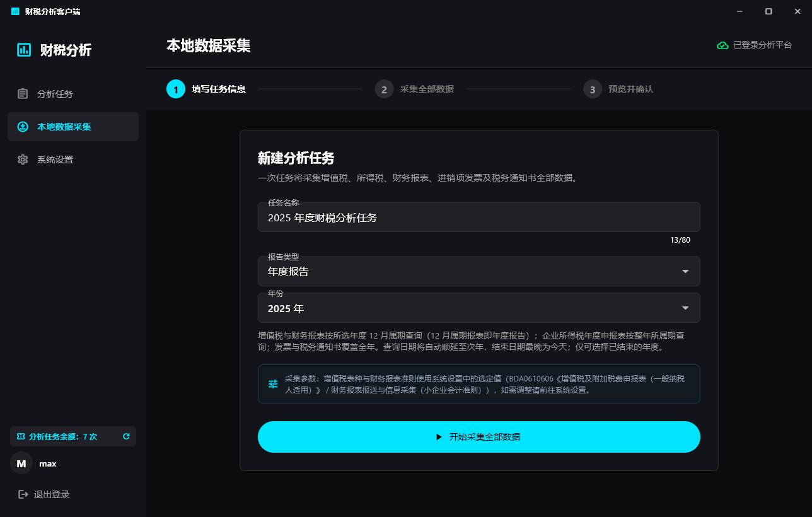
Task: Click the 本地数据采集 download icon
Action: tap(23, 127)
